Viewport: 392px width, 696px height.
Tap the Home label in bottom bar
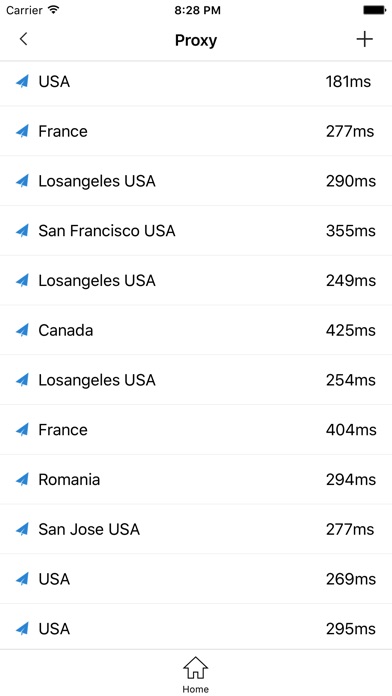coord(196,689)
